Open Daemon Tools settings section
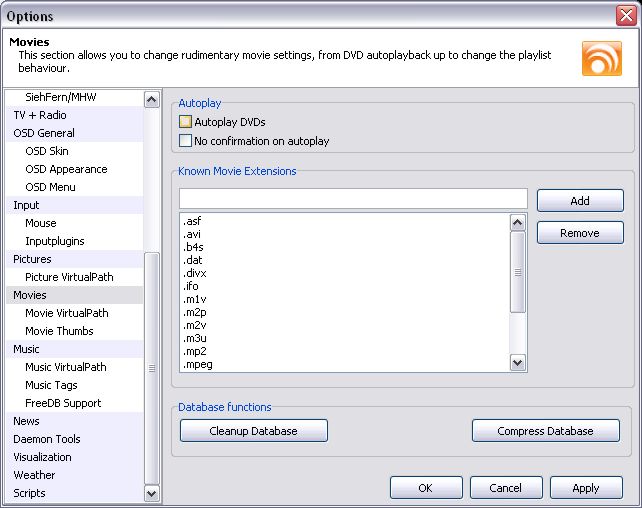This screenshot has width=642, height=508. click(47, 439)
